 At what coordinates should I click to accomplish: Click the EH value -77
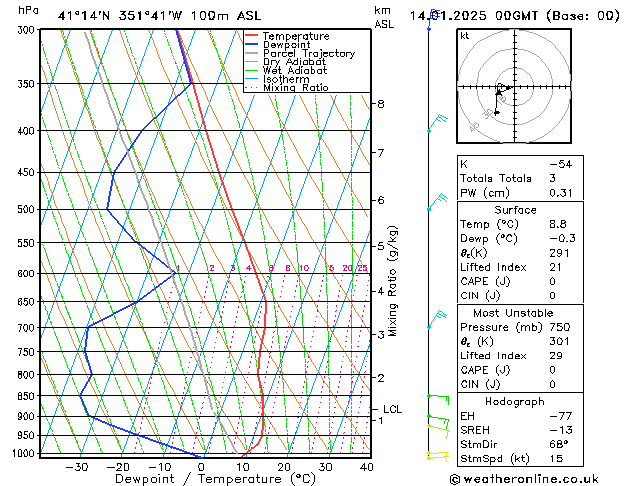(561, 416)
